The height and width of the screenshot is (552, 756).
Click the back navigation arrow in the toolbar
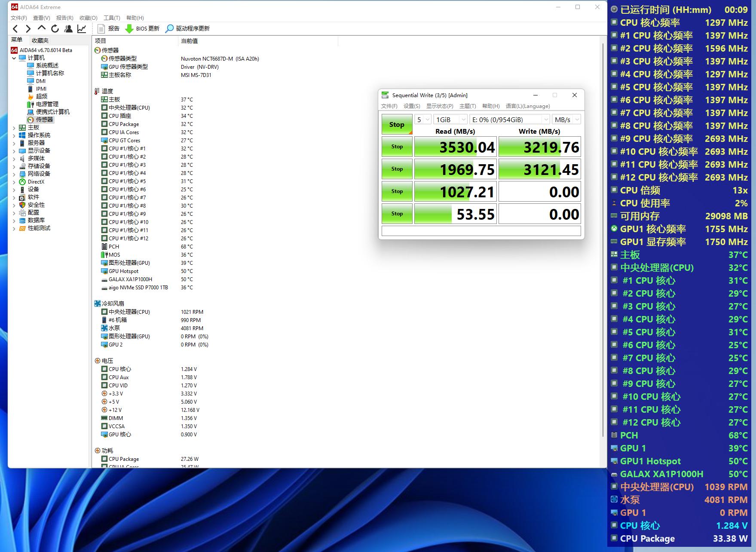(x=15, y=29)
